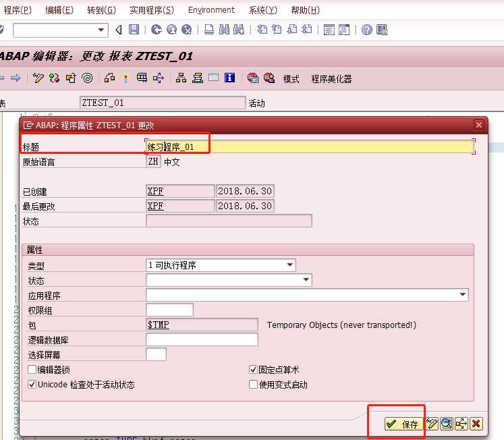The image size is (504, 440).
Task: Open the 帮助(H) menu
Action: (x=306, y=10)
